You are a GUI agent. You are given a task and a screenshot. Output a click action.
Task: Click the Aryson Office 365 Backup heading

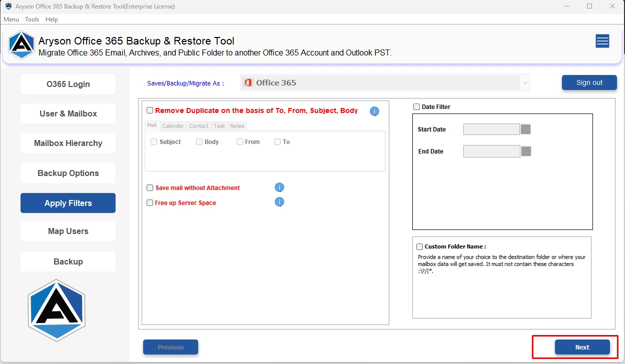click(x=136, y=41)
